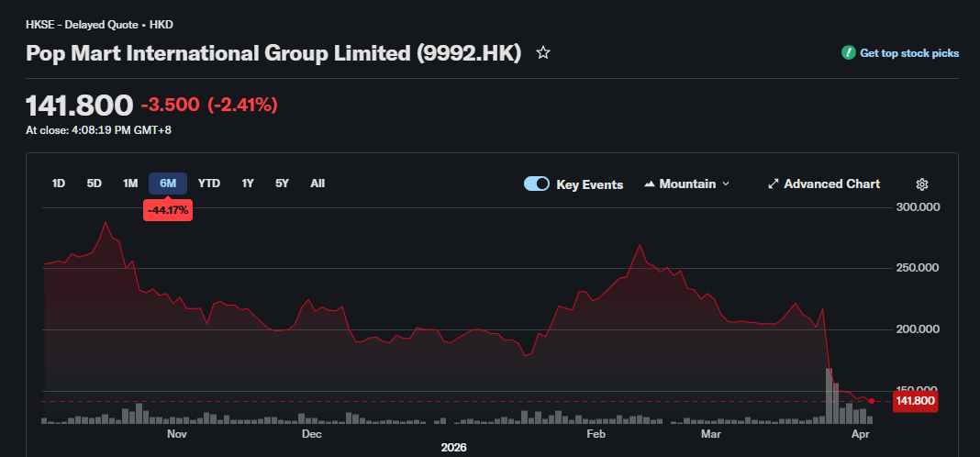Switch to the 1M range

click(x=130, y=184)
